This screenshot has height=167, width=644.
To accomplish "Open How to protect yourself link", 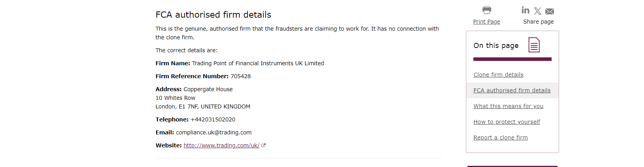I will click(507, 122).
